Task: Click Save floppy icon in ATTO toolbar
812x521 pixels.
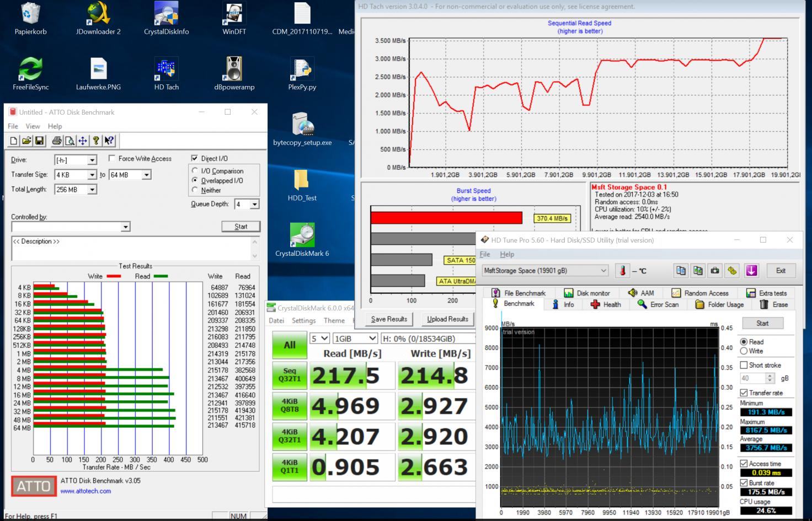Action: [x=39, y=141]
